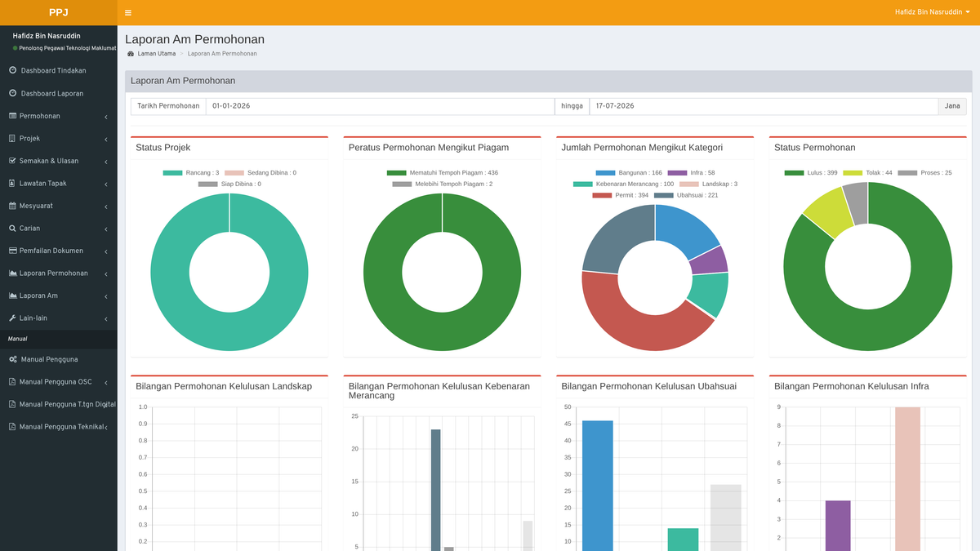Screen dimensions: 980x551
Task: Open Manual Pengguna Teknikal item
Action: coord(59,427)
